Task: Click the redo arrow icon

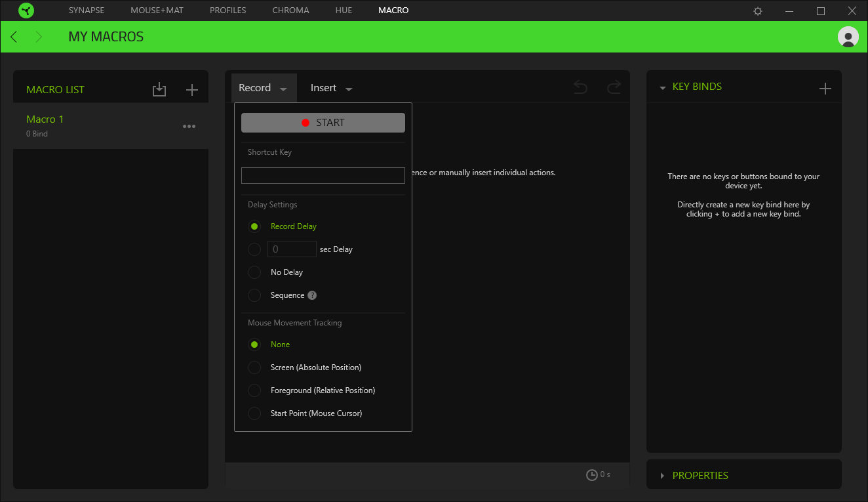Action: 614,87
